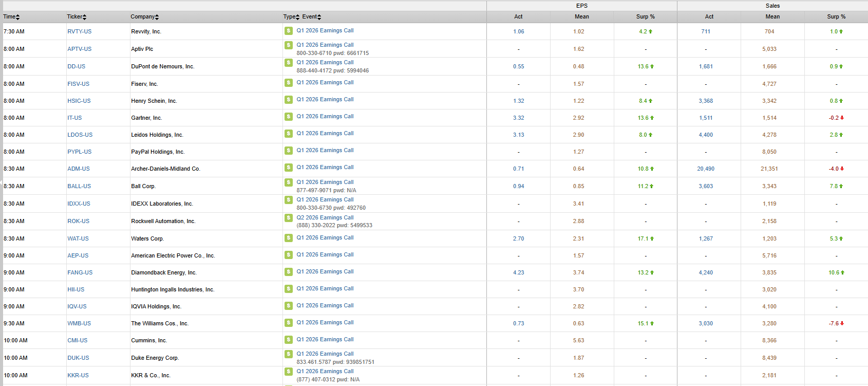This screenshot has width=868, height=386.
Task: Sort the table by Time column
Action: coord(11,17)
